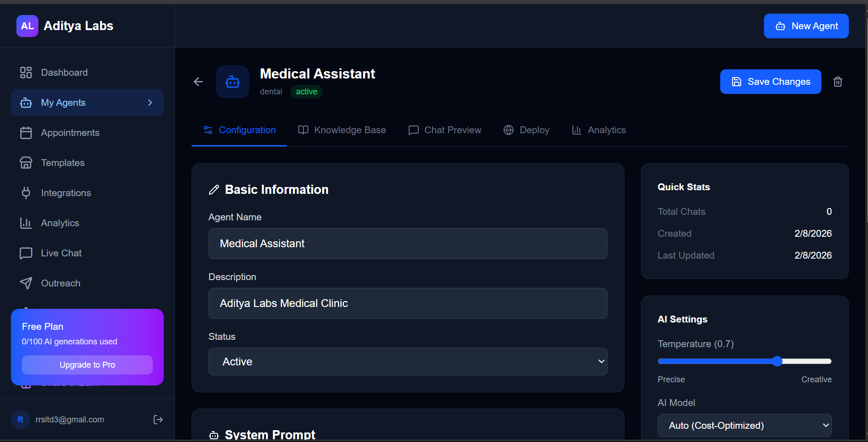The width and height of the screenshot is (868, 442).
Task: Click the Temperature slider handle
Action: point(778,361)
